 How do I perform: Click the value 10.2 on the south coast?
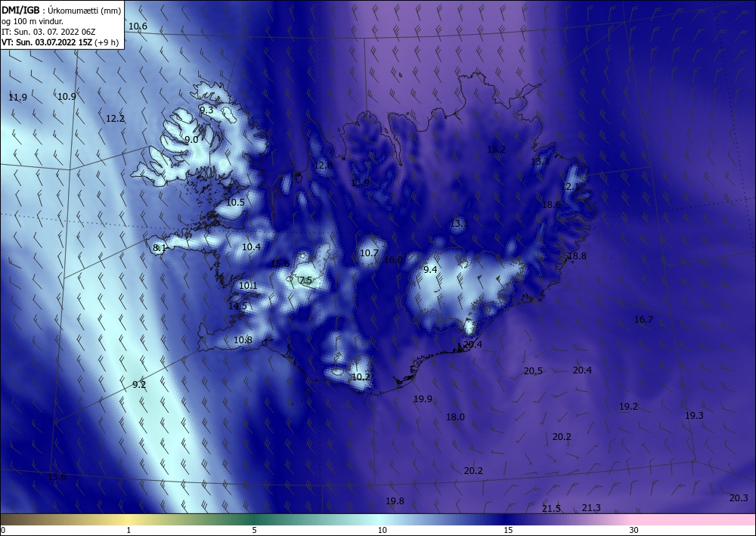pos(361,377)
